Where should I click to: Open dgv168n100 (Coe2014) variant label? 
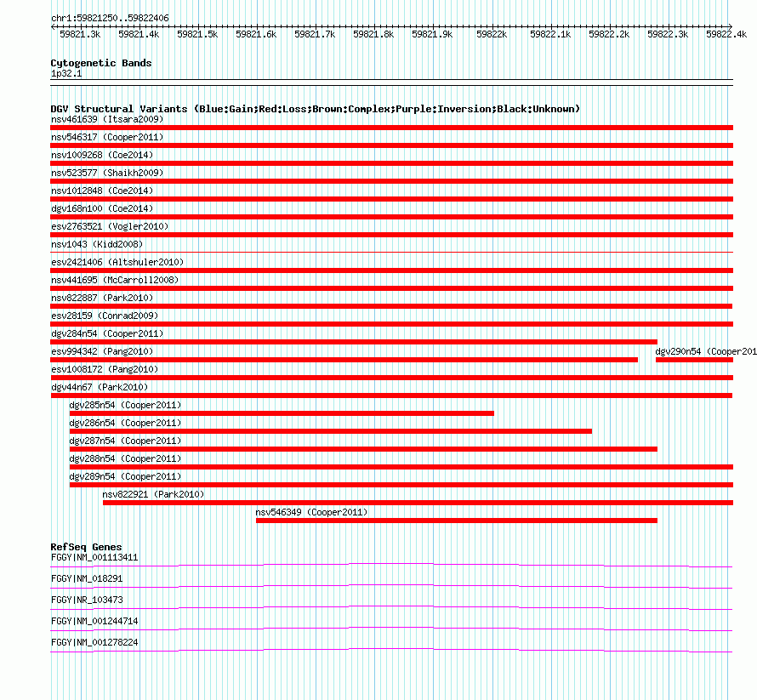tap(102, 208)
